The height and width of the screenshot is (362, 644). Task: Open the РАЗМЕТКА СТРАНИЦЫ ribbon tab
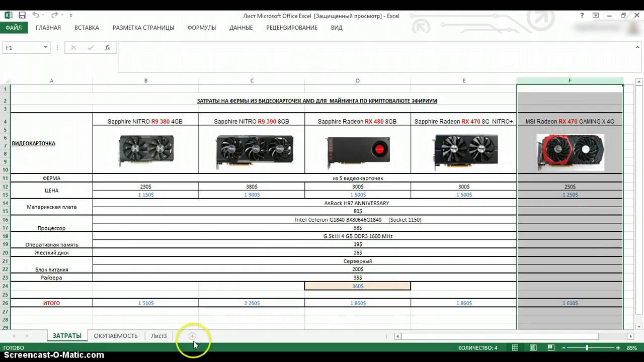click(143, 28)
